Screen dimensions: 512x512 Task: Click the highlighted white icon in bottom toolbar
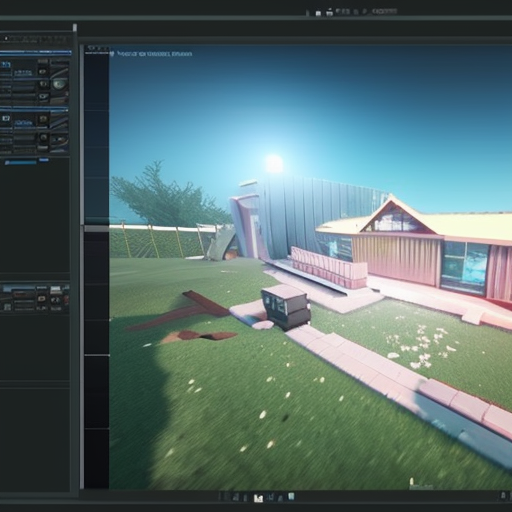258,498
